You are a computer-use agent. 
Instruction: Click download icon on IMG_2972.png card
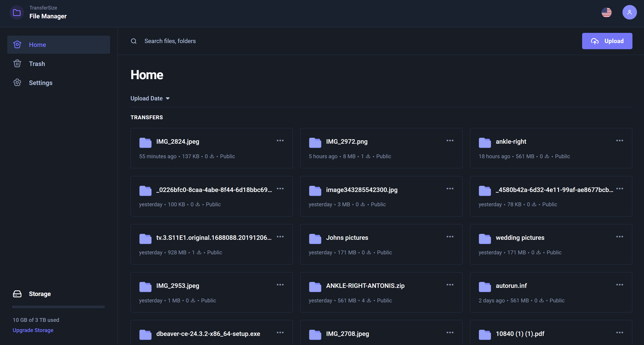point(368,156)
